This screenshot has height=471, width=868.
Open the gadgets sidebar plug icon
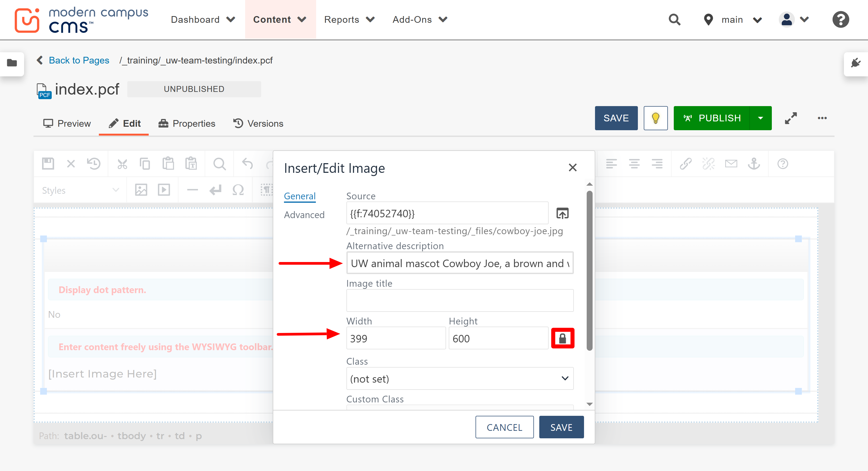pos(856,63)
